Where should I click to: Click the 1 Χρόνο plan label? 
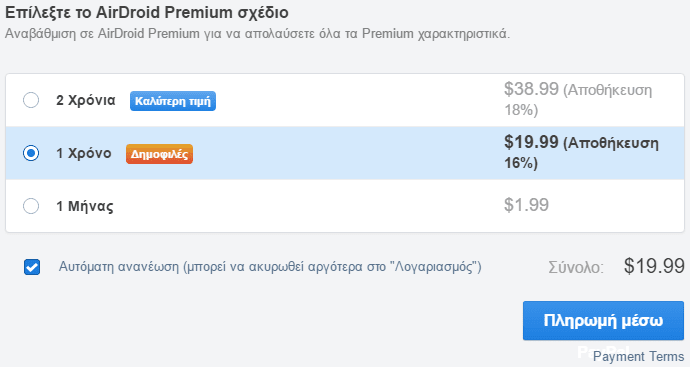pyautogui.click(x=84, y=154)
